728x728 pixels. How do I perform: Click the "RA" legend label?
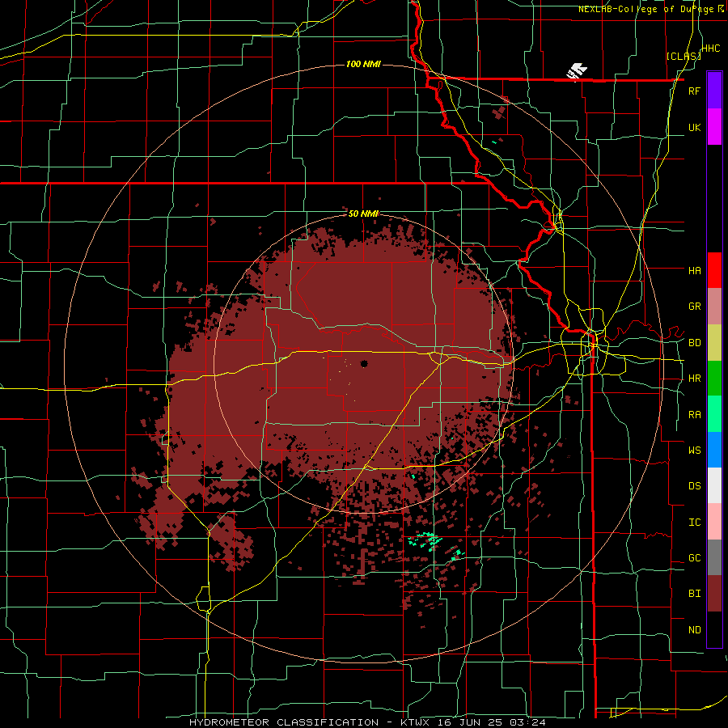tap(694, 415)
